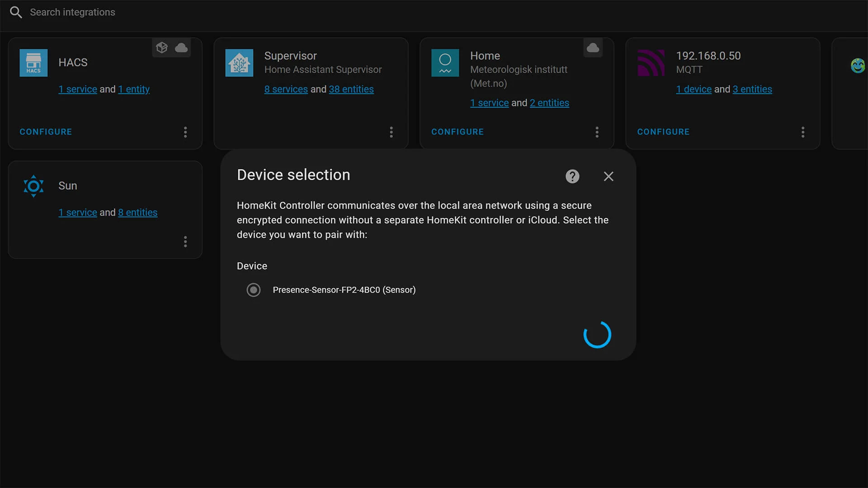The width and height of the screenshot is (868, 488).
Task: Click the HACS integration logo
Action: (33, 63)
